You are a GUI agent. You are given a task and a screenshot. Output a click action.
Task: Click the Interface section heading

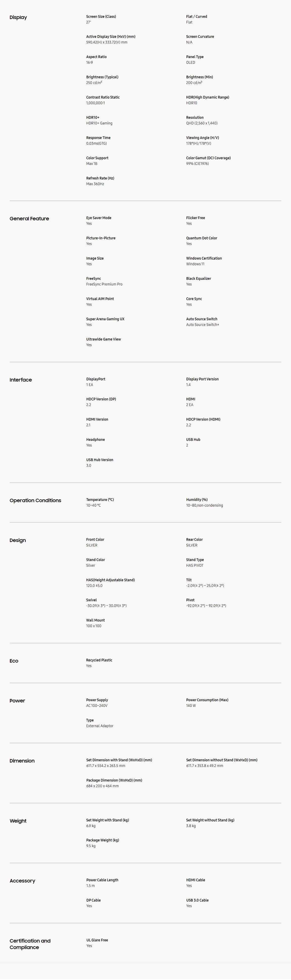coord(21,380)
